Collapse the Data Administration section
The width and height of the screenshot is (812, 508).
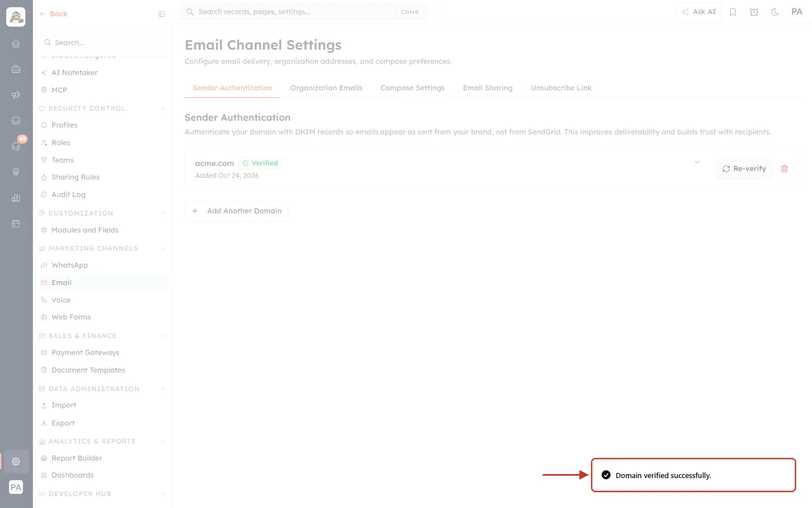pyautogui.click(x=163, y=389)
